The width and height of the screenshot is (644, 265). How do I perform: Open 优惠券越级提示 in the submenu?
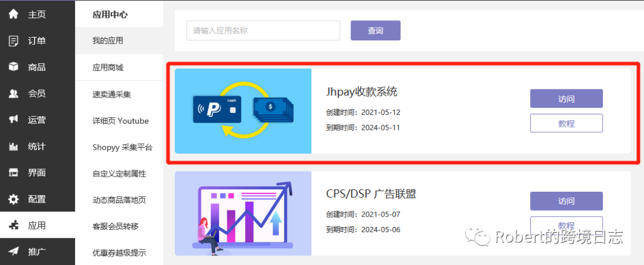[119, 252]
